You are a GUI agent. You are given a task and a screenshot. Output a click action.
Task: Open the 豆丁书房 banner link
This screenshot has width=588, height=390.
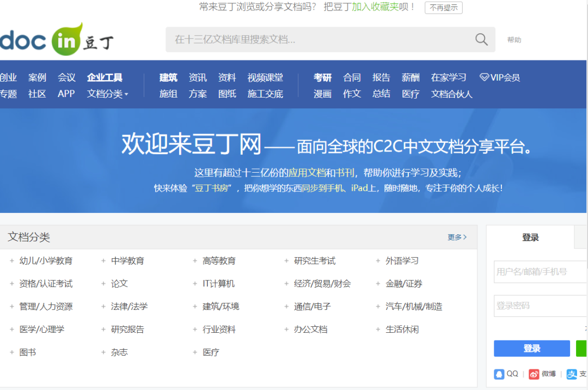(x=211, y=188)
